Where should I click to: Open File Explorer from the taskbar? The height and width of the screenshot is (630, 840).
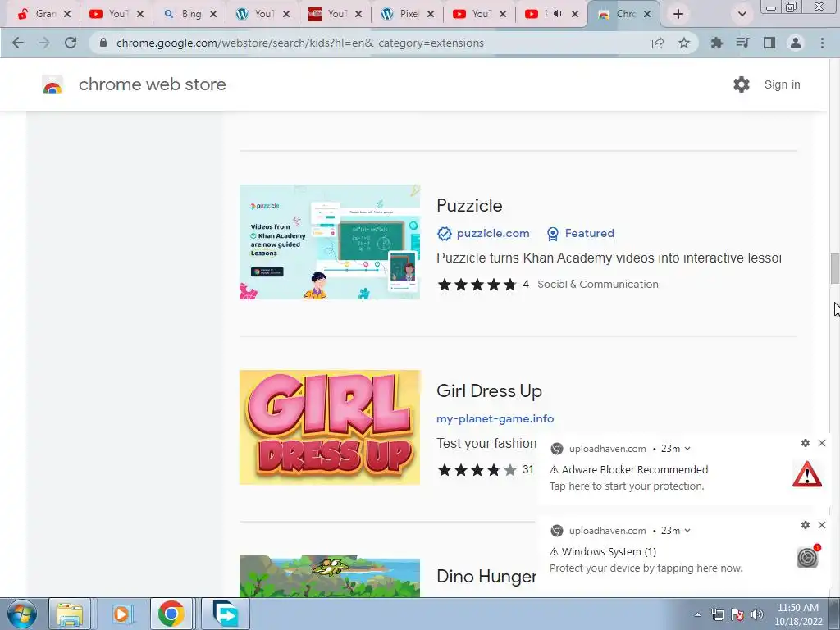coord(70,614)
